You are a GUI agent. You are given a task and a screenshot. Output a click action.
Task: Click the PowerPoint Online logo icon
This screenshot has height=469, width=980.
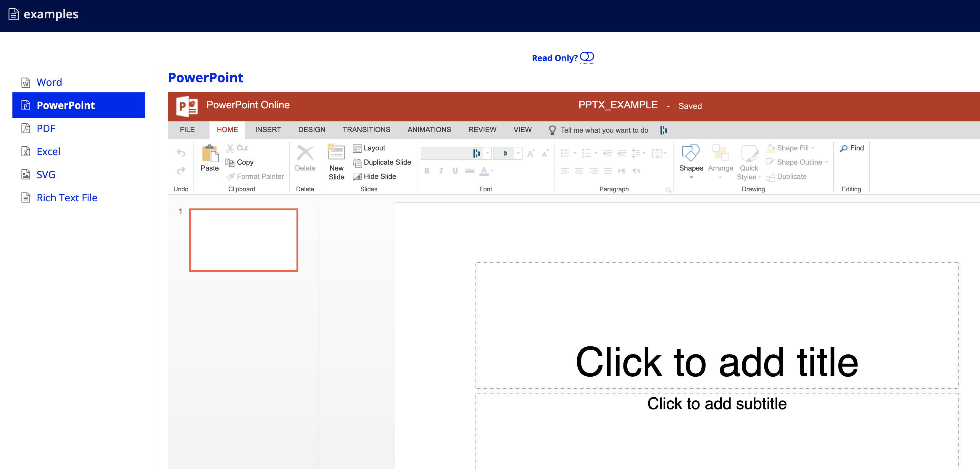(187, 106)
